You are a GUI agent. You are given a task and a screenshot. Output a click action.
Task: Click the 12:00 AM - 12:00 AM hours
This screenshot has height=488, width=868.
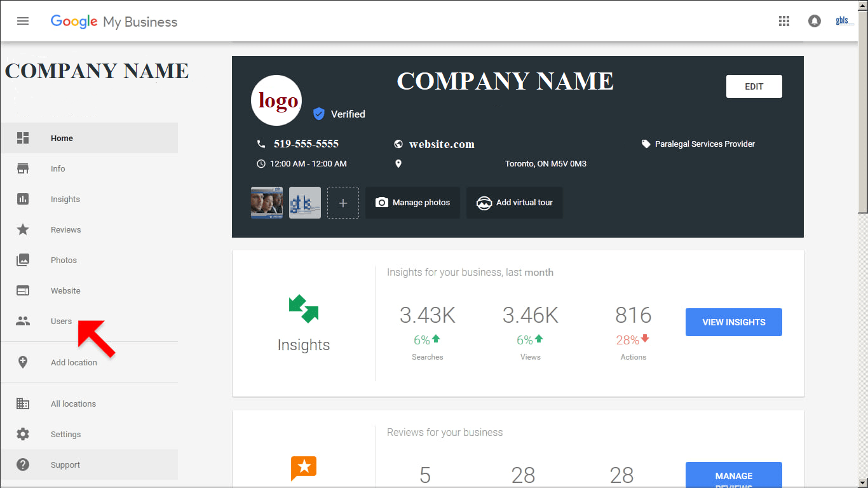click(x=308, y=164)
